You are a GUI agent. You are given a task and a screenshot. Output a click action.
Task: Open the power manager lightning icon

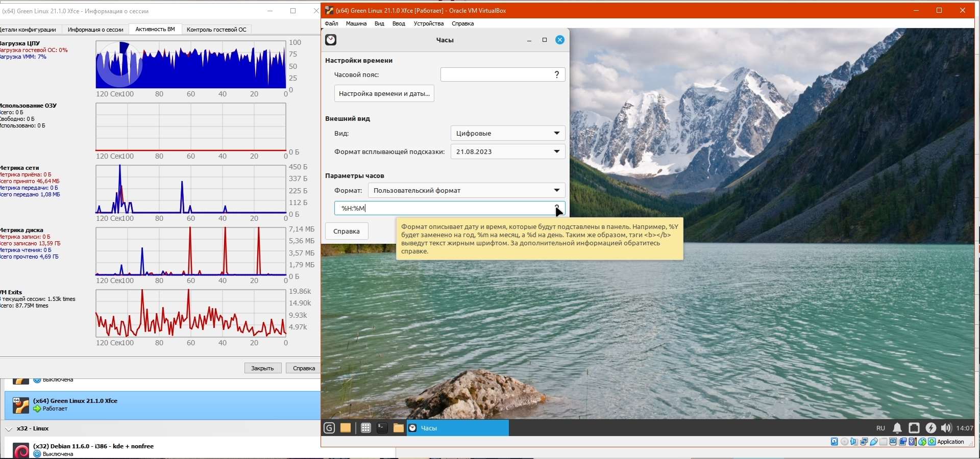(x=931, y=428)
